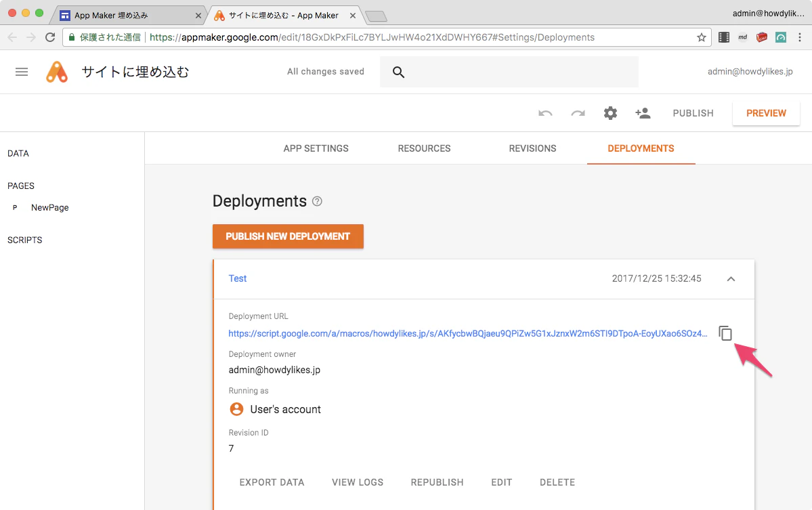Open Deployments help question icon

point(317,201)
